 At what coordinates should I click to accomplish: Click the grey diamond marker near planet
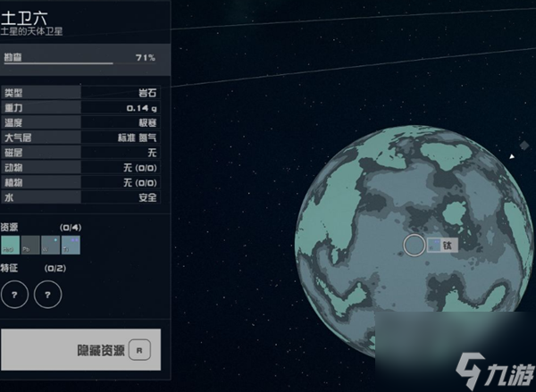click(x=524, y=146)
